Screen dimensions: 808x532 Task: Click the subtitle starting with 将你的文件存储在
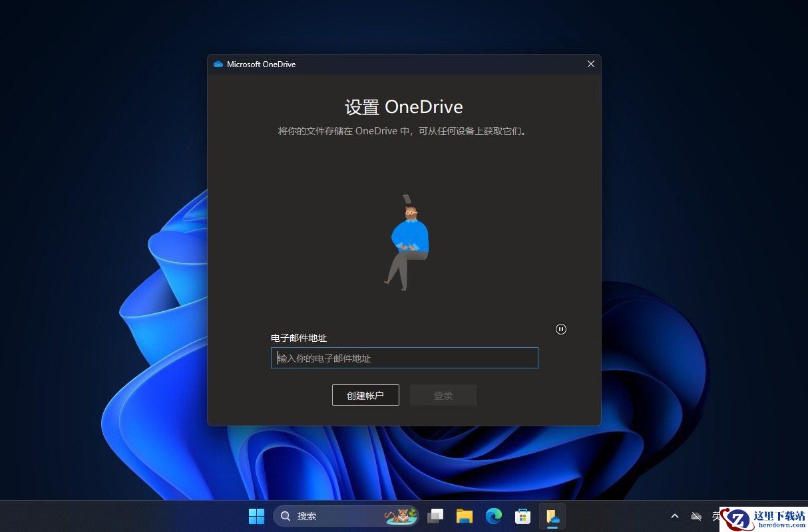[404, 131]
